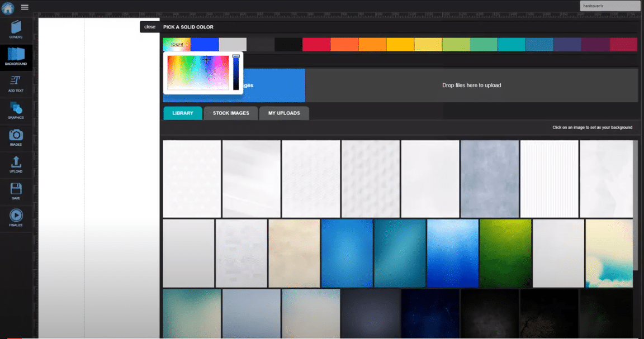Viewport: 644px width, 339px height.
Task: Open the My Uploads tab
Action: (x=284, y=113)
